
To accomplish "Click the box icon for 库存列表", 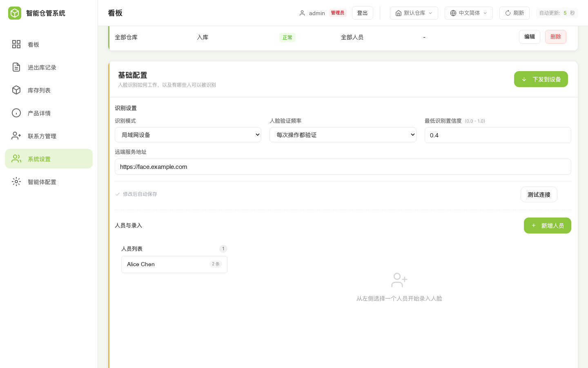I will 16,90.
